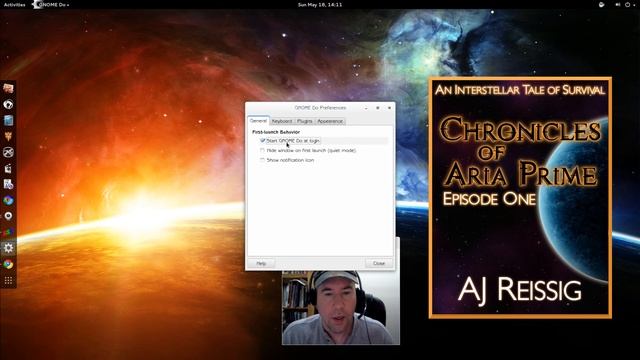Click the volume icon in top bar
The width and height of the screenshot is (640, 360).
tap(618, 4)
